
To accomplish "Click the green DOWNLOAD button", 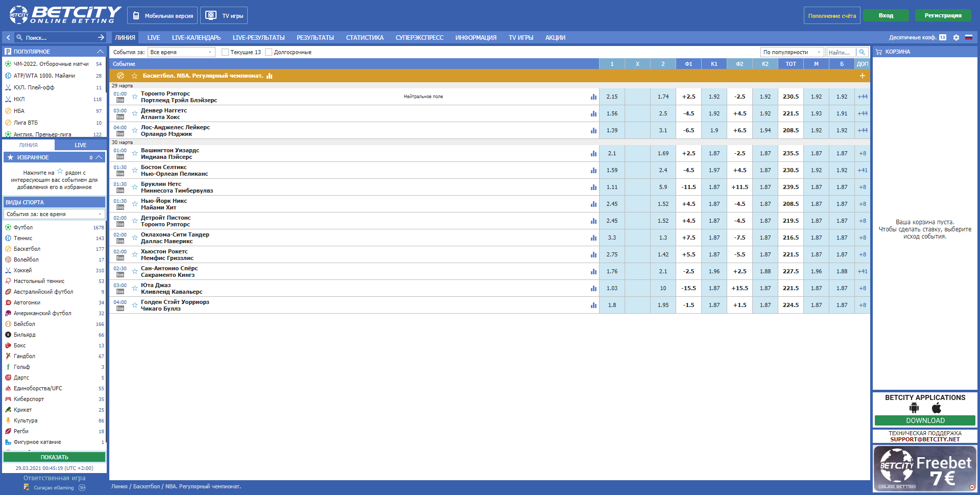I will tap(925, 420).
